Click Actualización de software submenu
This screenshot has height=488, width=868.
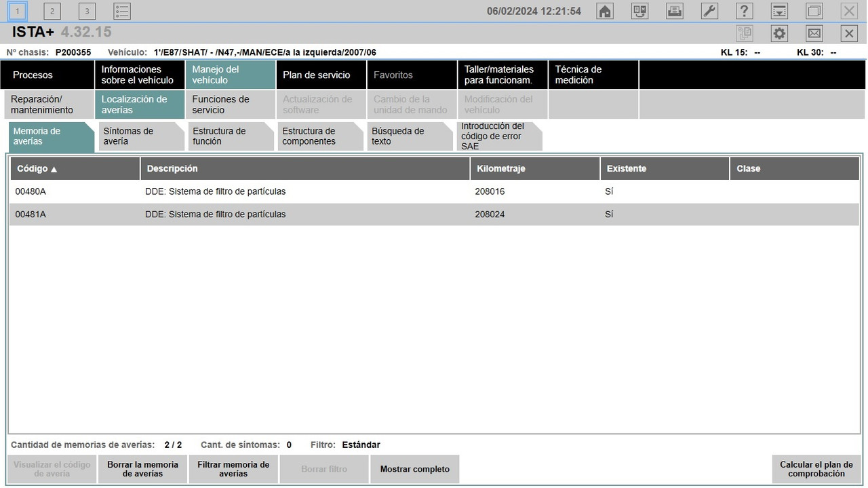[321, 105]
